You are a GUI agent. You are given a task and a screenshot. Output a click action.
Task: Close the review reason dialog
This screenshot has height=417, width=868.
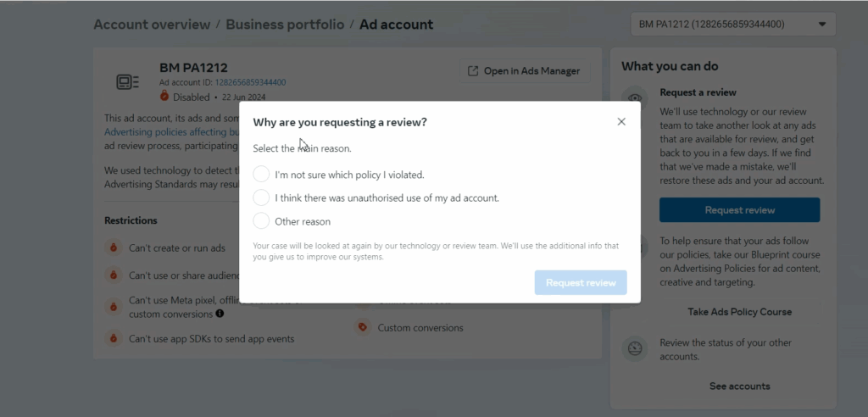[621, 121]
